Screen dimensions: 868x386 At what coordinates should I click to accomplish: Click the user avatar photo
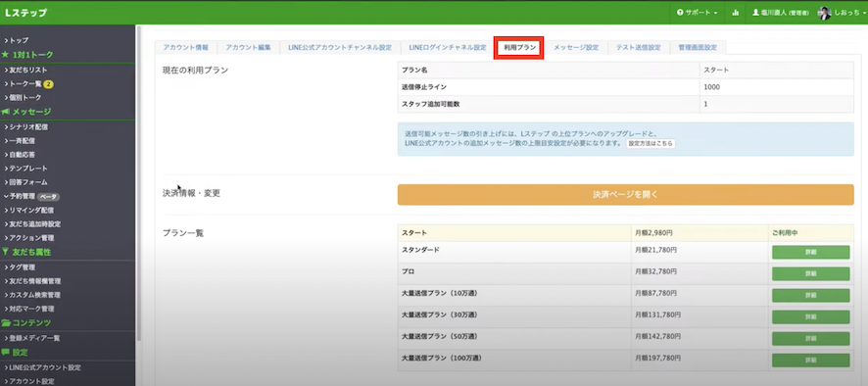pos(824,12)
